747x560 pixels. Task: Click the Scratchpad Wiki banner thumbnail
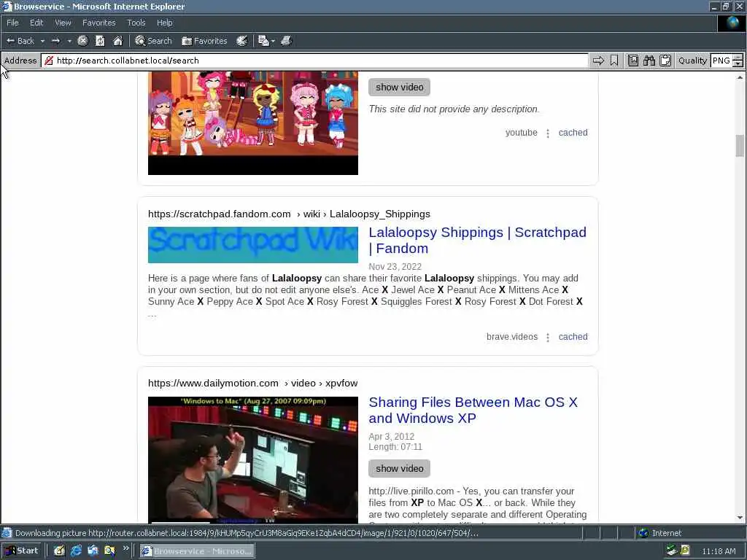(253, 245)
